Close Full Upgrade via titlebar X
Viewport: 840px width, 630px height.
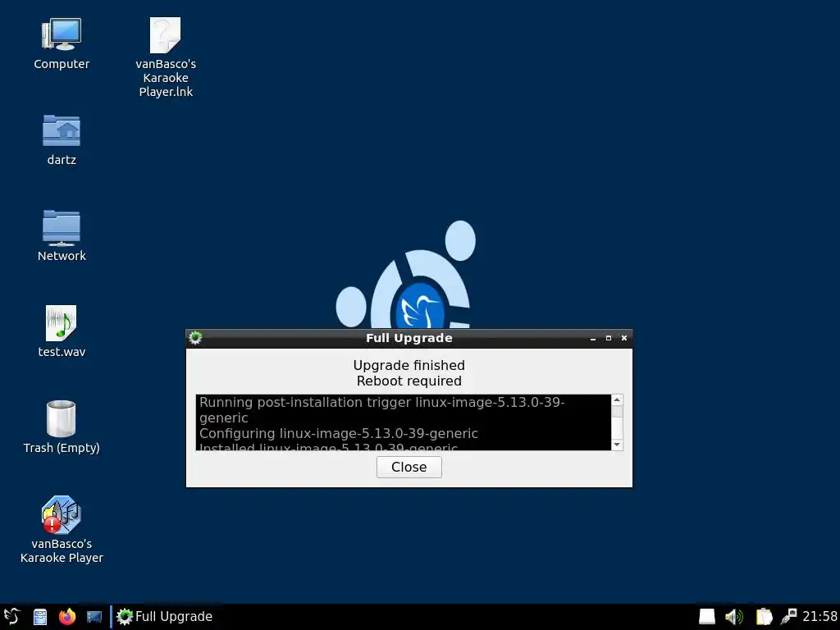624,338
